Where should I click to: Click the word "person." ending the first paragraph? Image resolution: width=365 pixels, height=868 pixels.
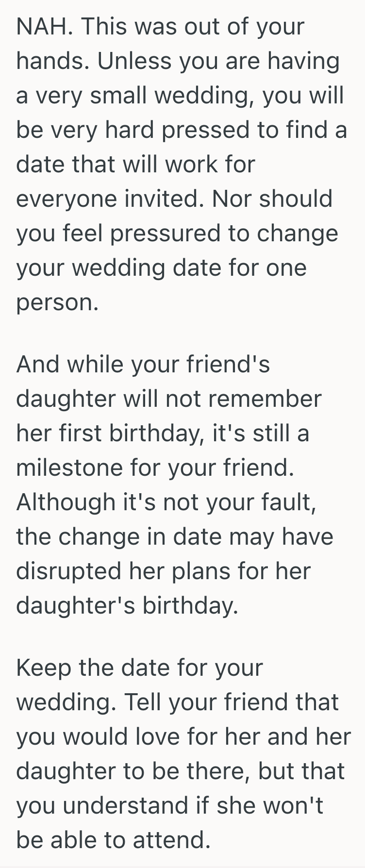[57, 302]
